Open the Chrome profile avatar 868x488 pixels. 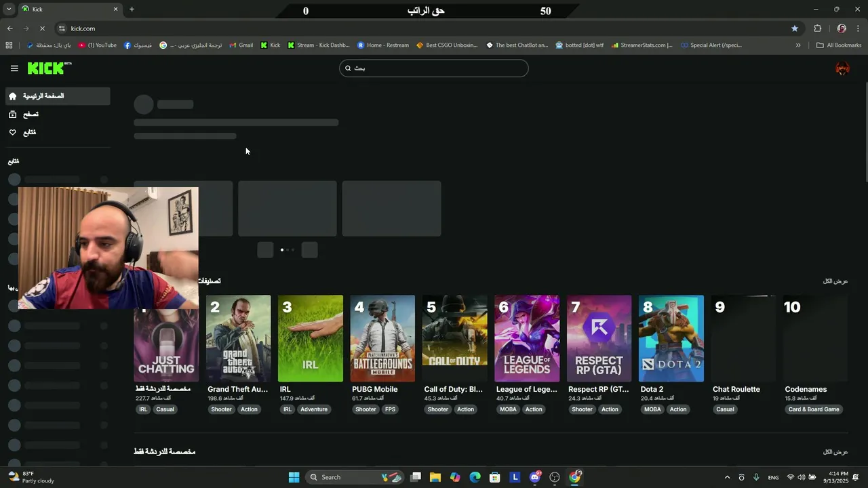click(x=842, y=28)
